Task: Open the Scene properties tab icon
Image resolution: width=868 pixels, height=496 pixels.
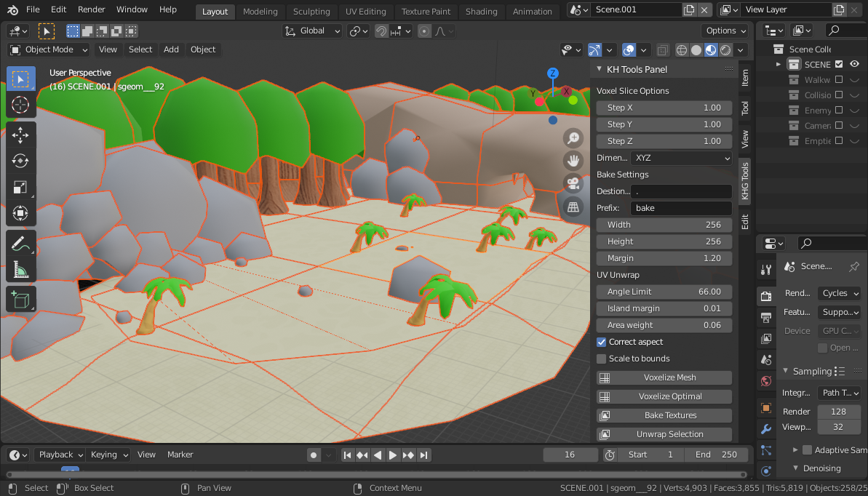Action: point(766,360)
